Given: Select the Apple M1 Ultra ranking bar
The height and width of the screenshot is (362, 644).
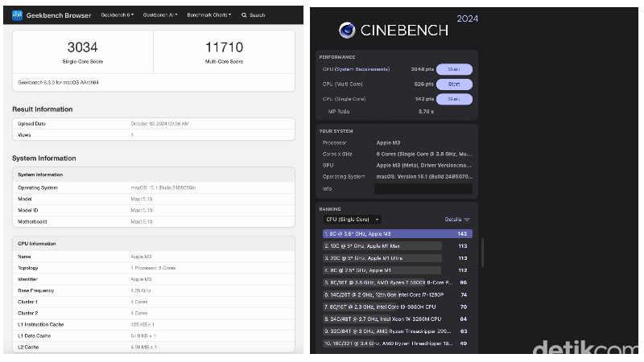Looking at the screenshot, I should click(x=382, y=258).
